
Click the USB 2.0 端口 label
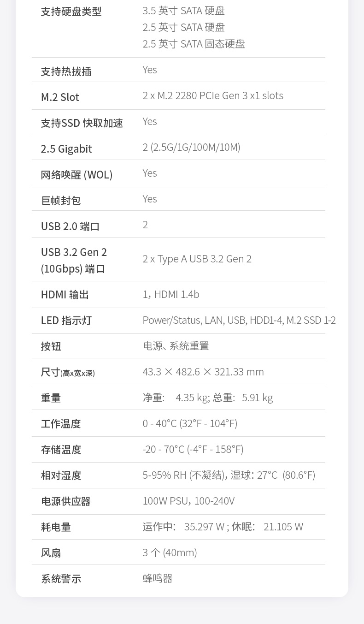pos(70,226)
